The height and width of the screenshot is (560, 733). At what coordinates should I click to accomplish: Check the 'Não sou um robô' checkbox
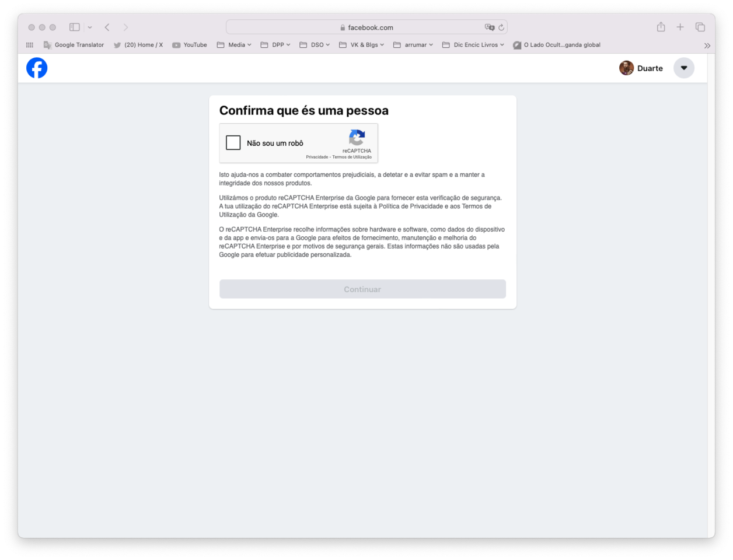point(233,143)
